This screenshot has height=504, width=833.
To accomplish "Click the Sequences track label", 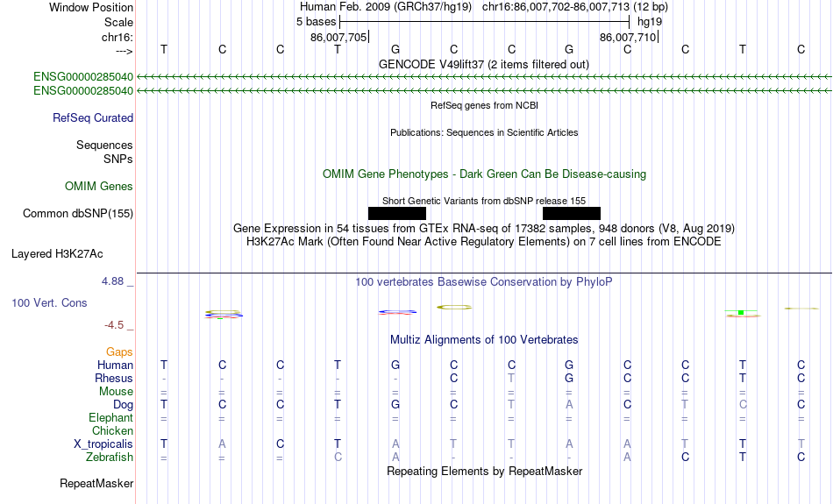I will 104,145.
